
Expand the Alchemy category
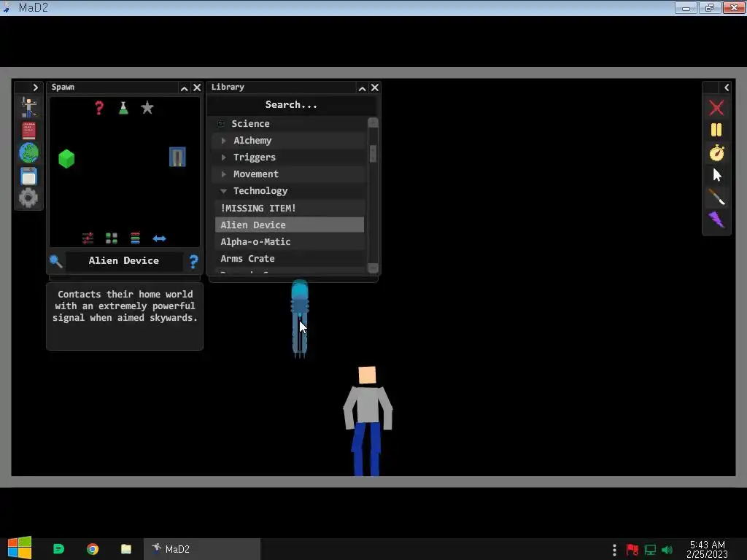click(223, 141)
